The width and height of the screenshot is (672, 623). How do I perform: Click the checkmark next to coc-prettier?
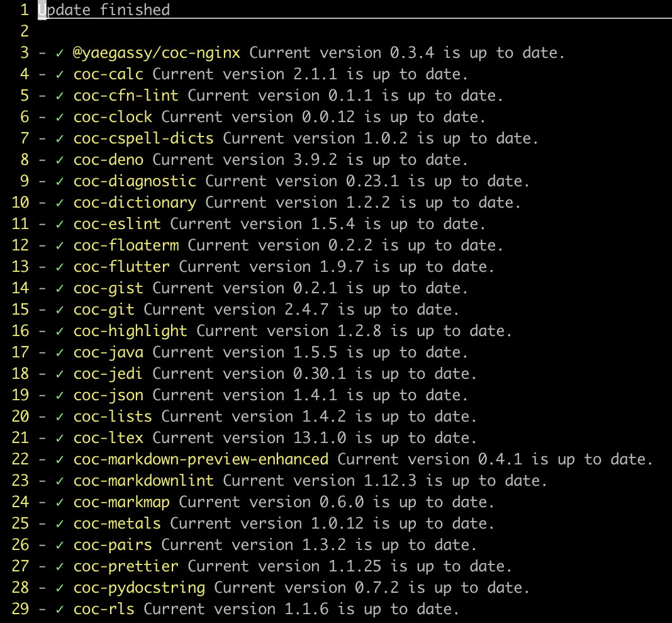click(60, 567)
